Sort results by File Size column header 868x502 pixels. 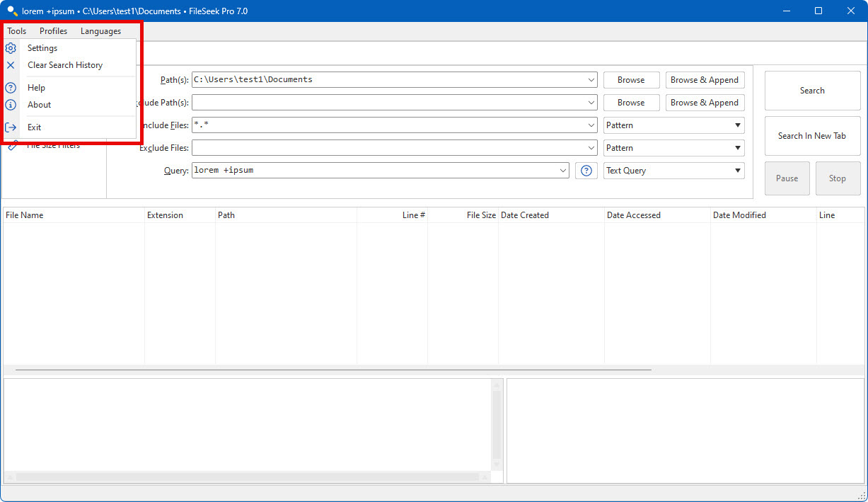(x=463, y=215)
